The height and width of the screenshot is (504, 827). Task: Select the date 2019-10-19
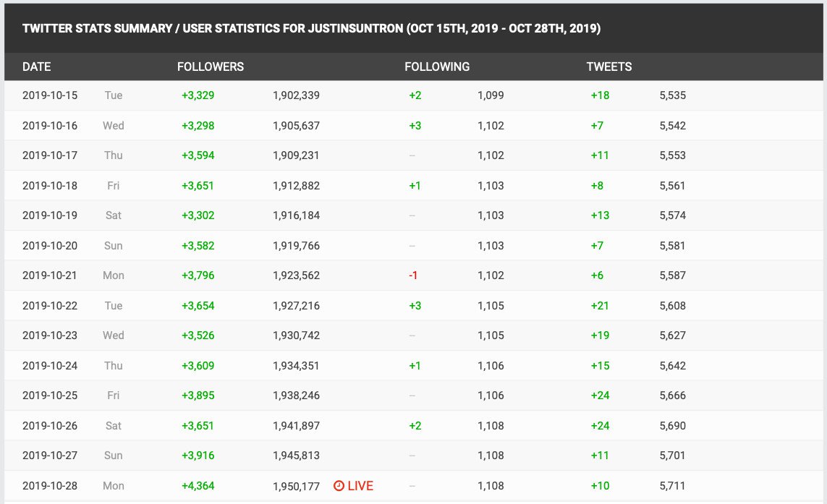pyautogui.click(x=50, y=215)
